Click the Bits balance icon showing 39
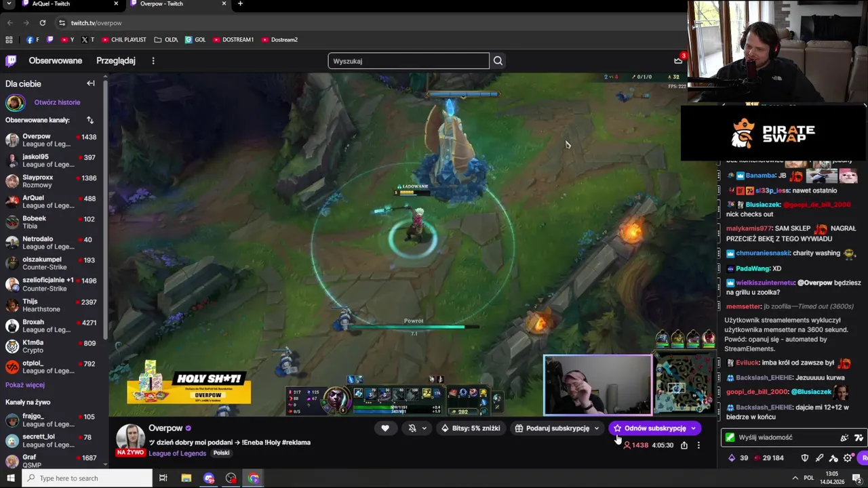This screenshot has height=488, width=868. coord(731,458)
